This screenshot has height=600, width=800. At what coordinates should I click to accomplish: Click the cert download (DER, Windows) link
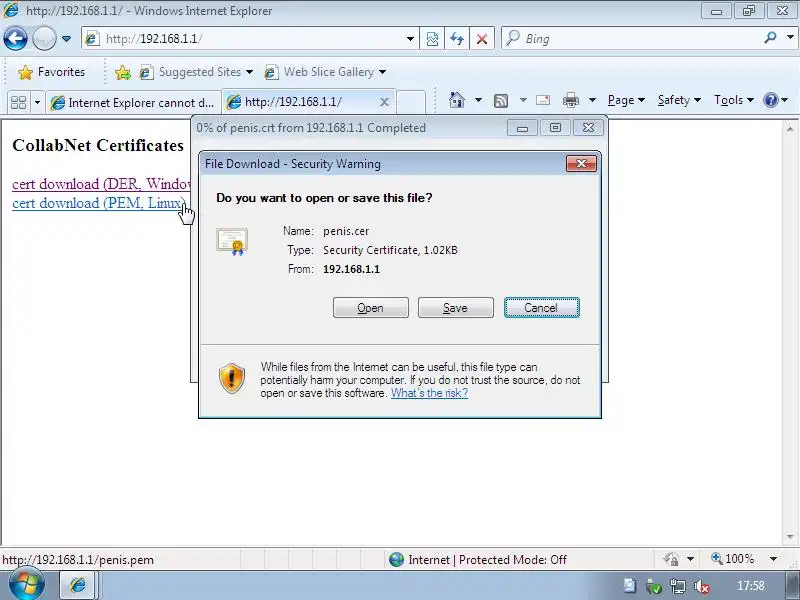pos(101,184)
